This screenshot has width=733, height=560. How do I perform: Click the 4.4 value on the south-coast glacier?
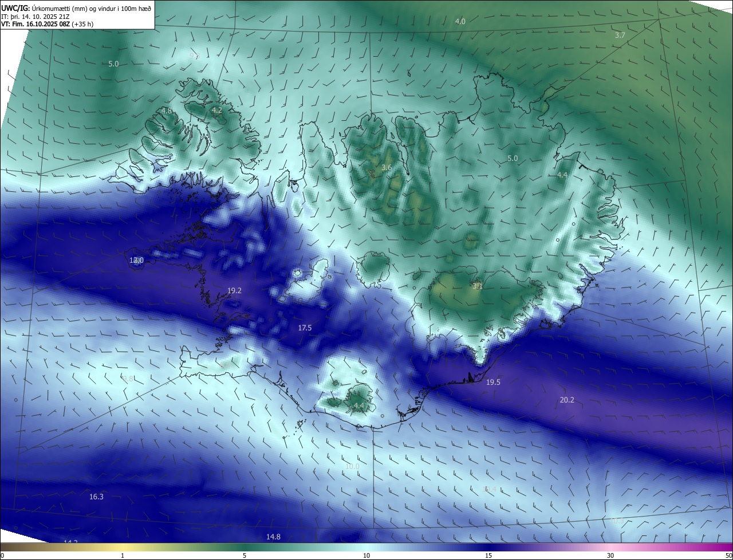click(x=358, y=405)
